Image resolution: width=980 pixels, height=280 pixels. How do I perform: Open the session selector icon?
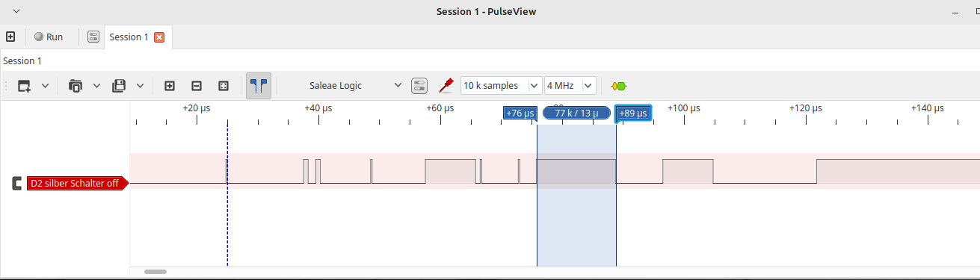click(x=93, y=37)
